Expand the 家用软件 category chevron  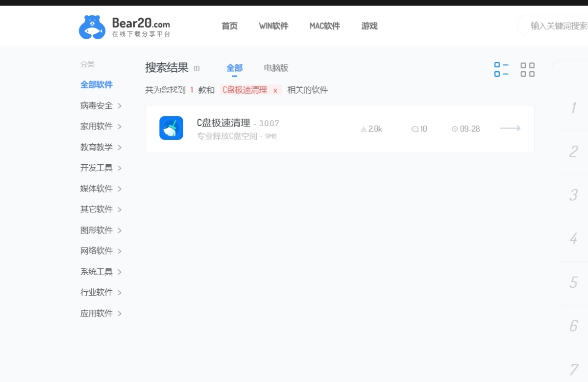(120, 127)
